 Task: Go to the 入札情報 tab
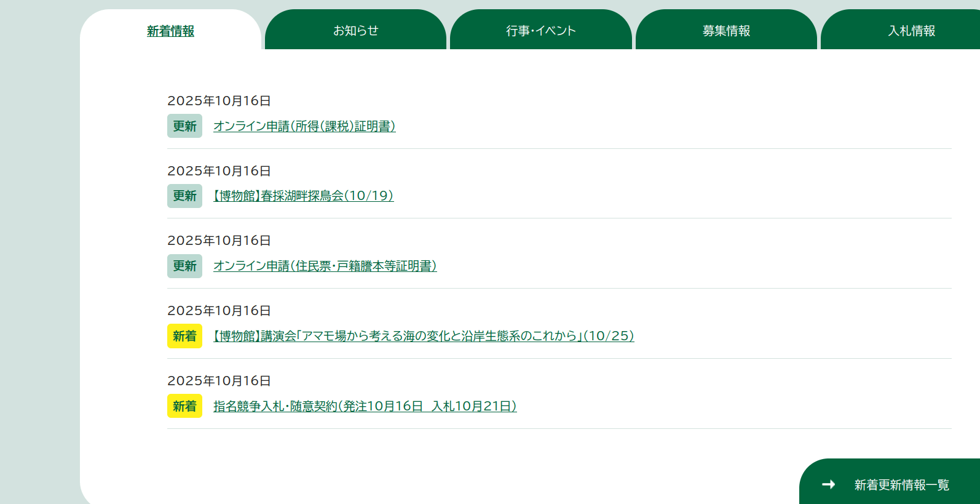point(911,31)
